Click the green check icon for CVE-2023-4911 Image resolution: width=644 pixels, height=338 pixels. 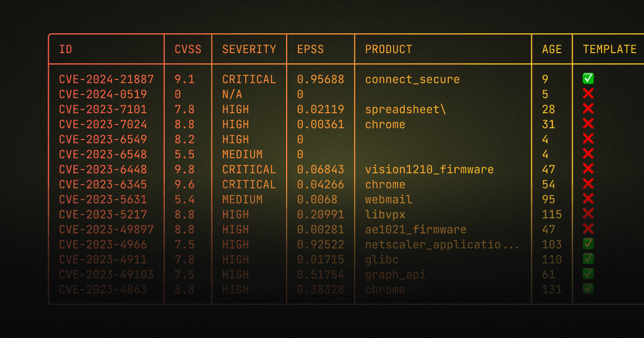click(588, 259)
